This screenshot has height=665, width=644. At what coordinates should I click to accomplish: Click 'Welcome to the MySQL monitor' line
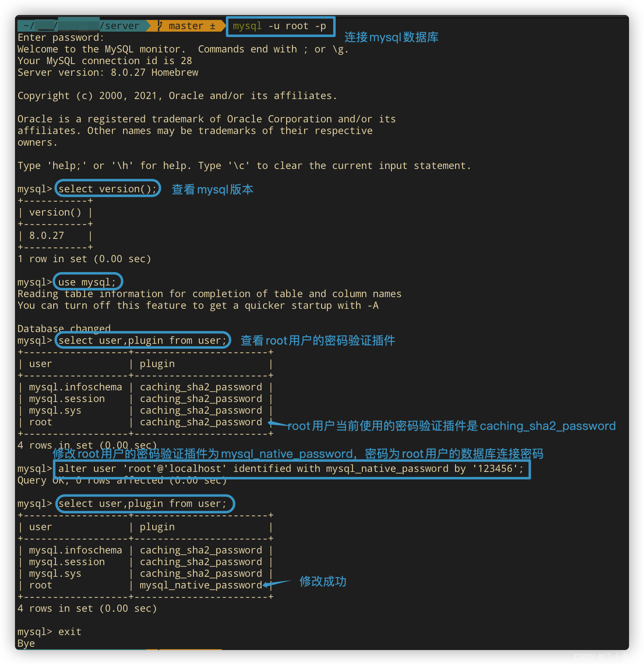click(183, 49)
